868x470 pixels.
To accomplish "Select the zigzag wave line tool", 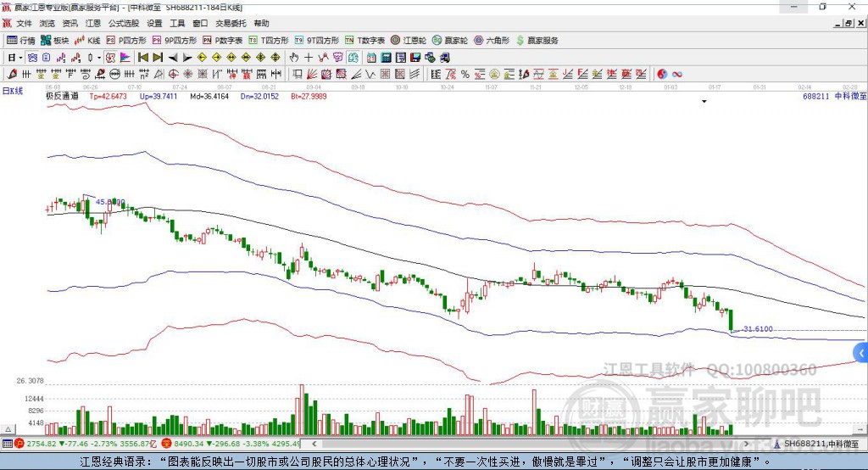I will (370, 75).
